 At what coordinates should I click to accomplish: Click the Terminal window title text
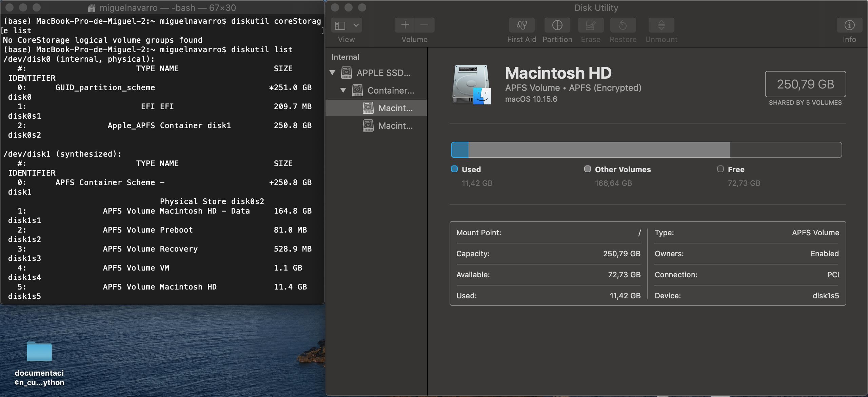tap(168, 8)
